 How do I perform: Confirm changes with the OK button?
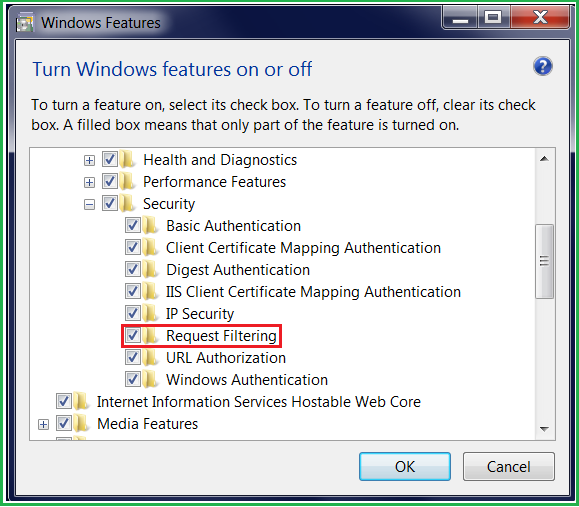(x=405, y=466)
